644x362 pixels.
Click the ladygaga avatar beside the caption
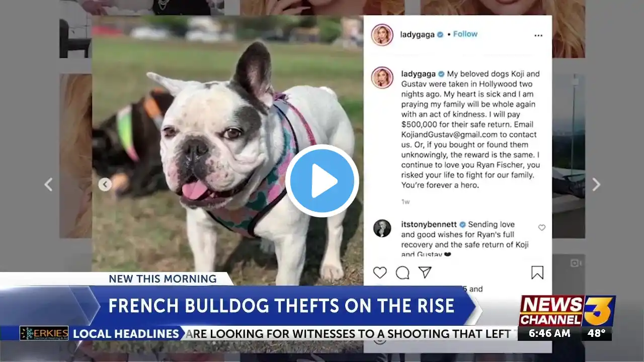click(x=382, y=77)
